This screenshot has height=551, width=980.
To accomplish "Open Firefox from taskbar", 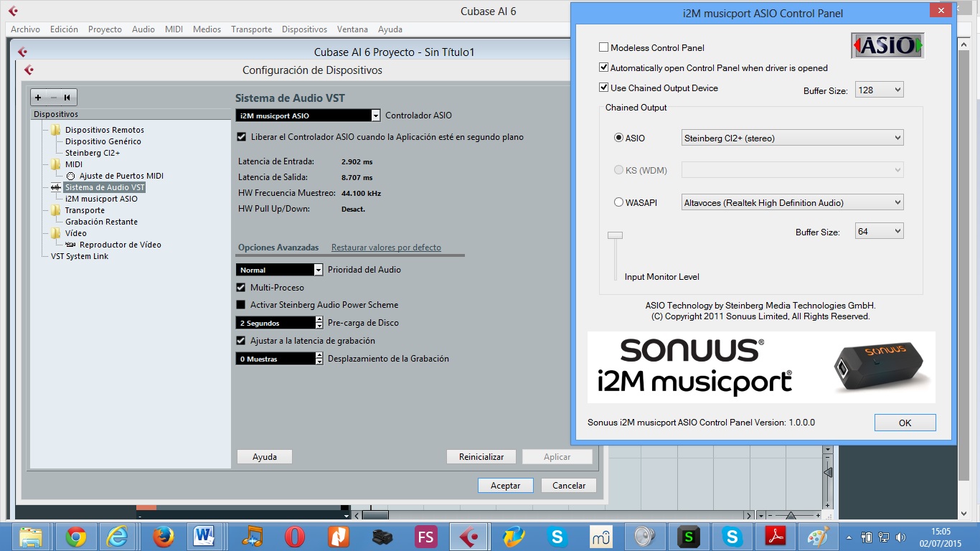I will pyautogui.click(x=164, y=537).
